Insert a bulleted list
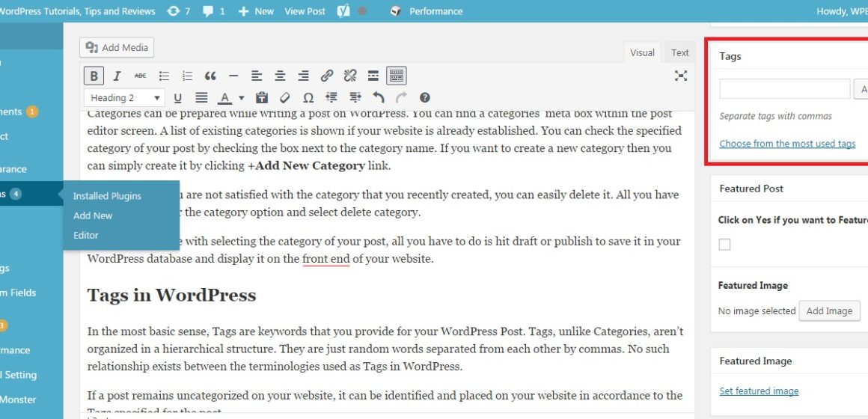 (x=164, y=76)
